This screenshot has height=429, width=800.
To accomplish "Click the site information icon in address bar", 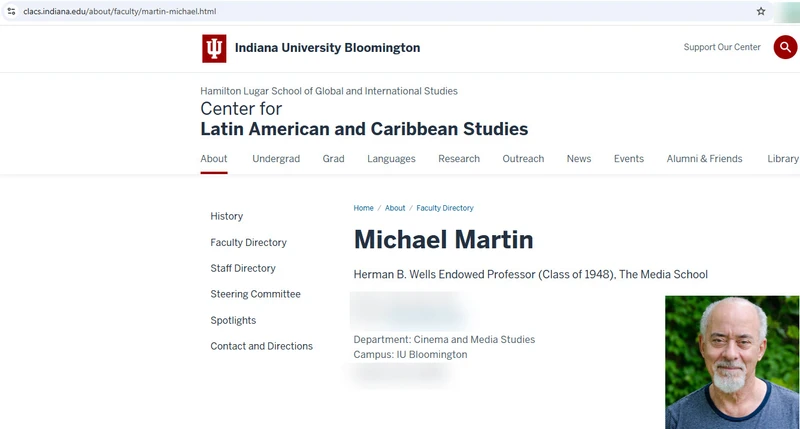I will 11,11.
